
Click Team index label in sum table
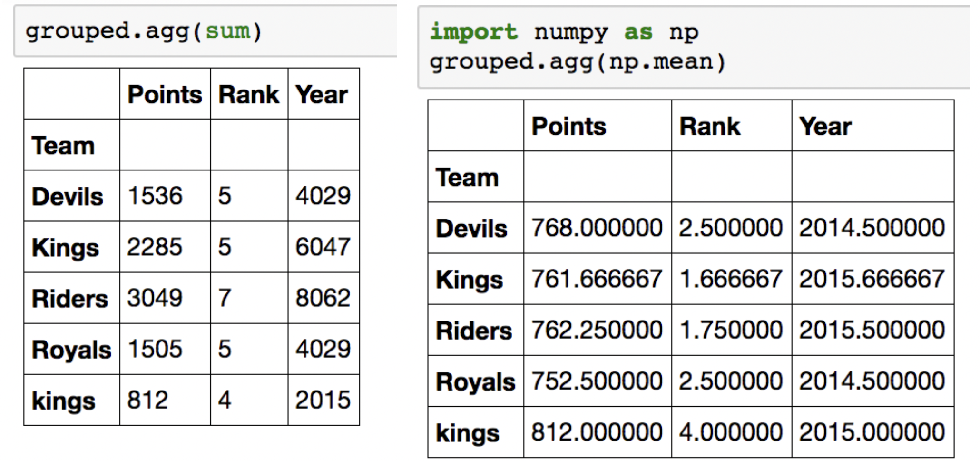tap(63, 145)
